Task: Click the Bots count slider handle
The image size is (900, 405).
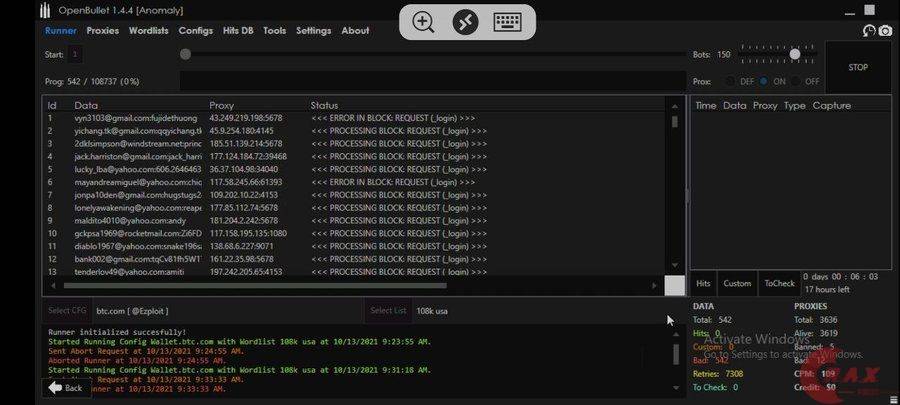Action: click(795, 54)
